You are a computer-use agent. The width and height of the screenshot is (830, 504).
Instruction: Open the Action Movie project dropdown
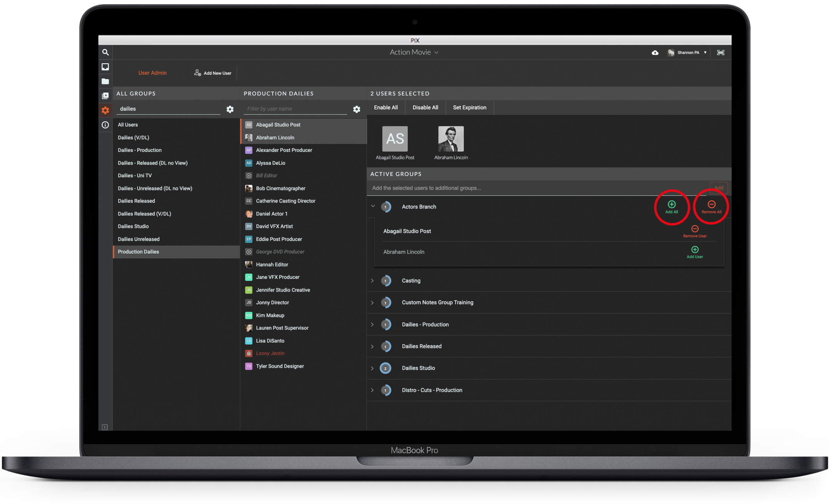414,52
